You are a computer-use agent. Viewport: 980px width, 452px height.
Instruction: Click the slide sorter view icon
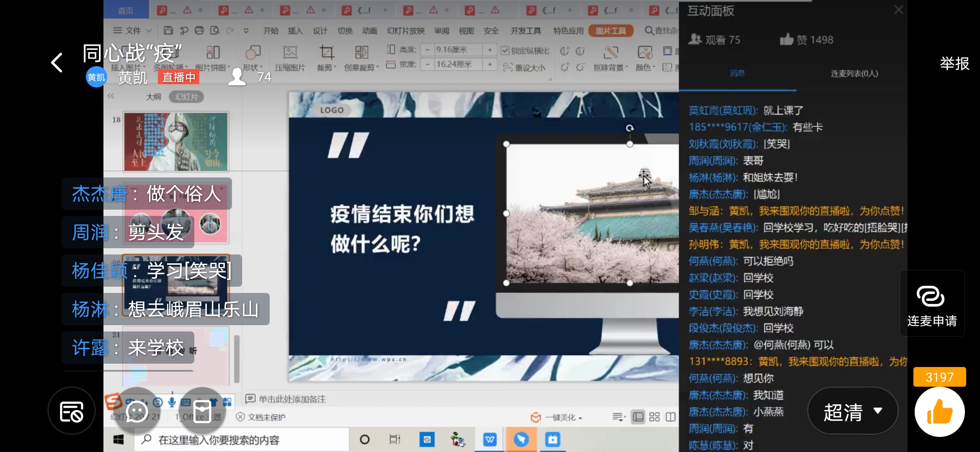coord(654,417)
